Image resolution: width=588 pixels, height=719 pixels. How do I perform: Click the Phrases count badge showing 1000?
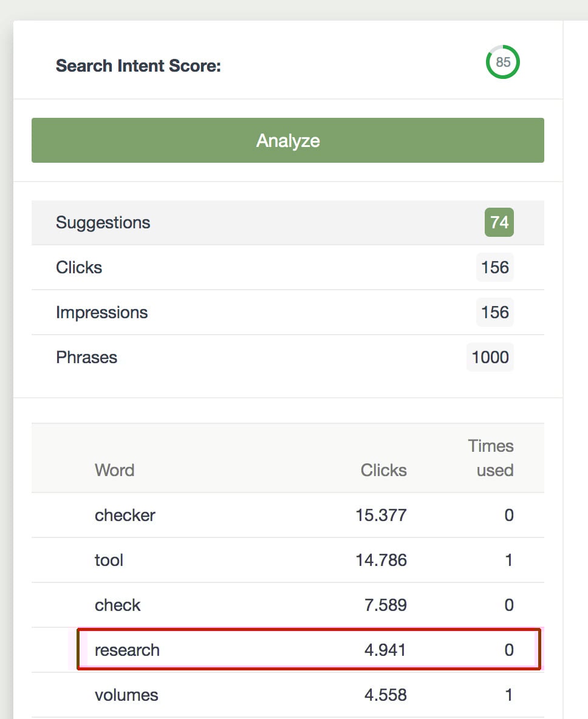coord(490,357)
